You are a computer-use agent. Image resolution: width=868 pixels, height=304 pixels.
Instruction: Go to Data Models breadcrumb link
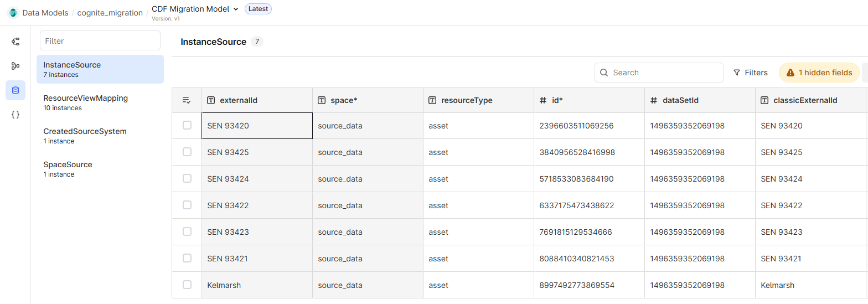45,12
